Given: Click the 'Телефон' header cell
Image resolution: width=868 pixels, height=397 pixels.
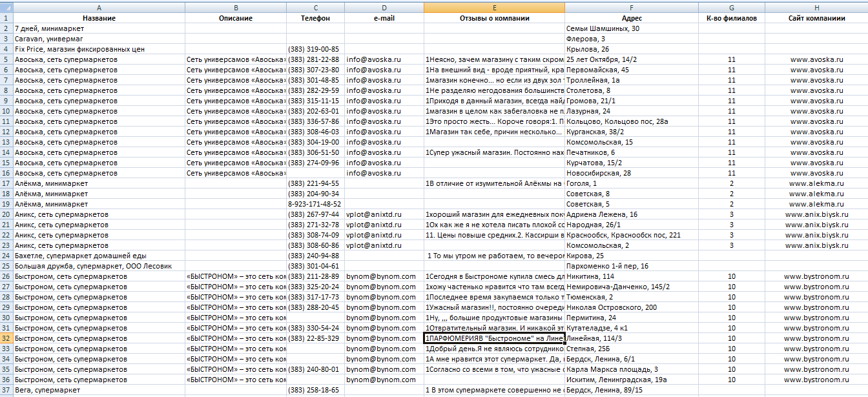Looking at the screenshot, I should pyautogui.click(x=315, y=18).
